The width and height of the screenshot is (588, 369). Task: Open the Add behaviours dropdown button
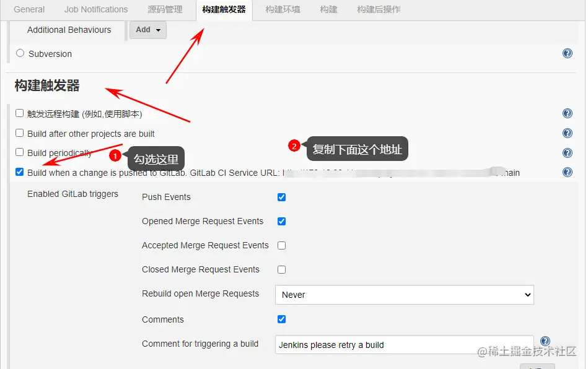pos(147,30)
